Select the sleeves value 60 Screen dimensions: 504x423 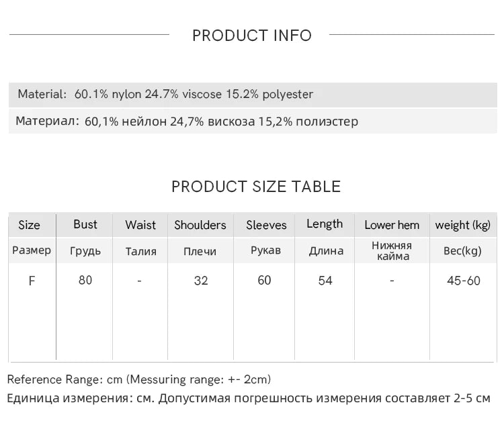coord(264,280)
